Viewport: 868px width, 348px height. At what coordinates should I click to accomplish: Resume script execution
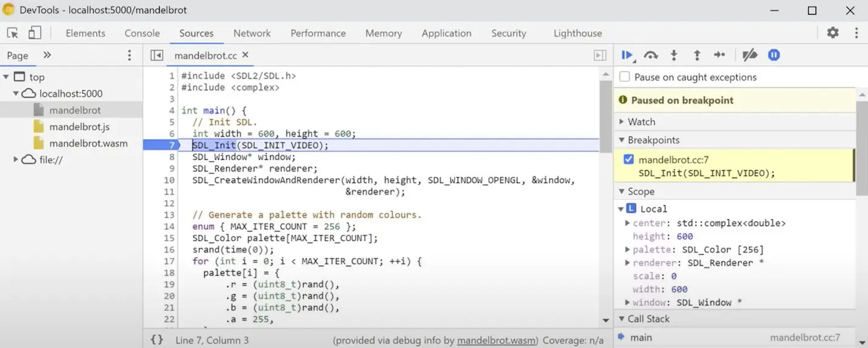(627, 55)
